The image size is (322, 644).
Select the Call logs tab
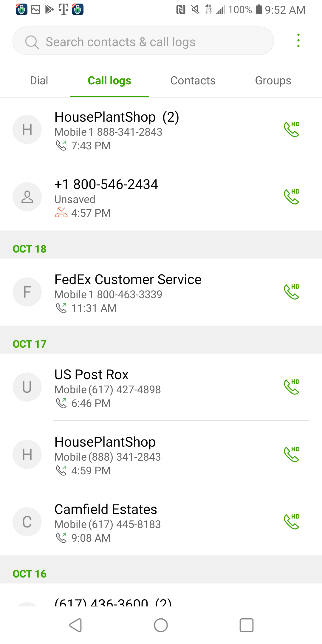click(x=109, y=80)
